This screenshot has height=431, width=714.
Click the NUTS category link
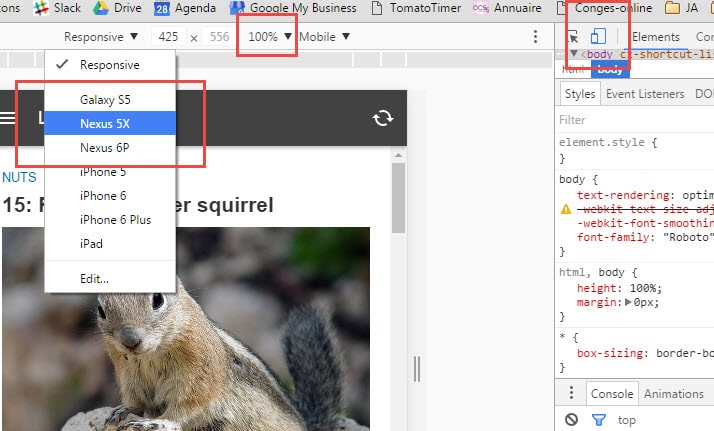(x=19, y=177)
